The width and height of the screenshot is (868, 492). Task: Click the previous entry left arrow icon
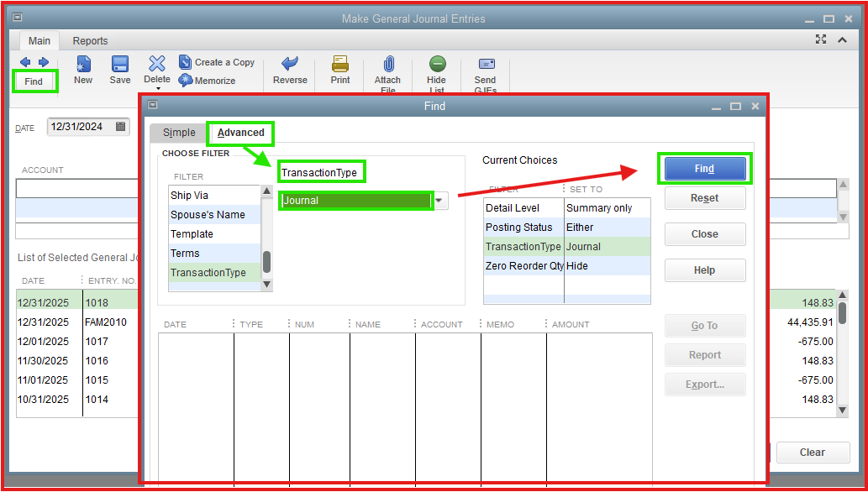pos(25,62)
